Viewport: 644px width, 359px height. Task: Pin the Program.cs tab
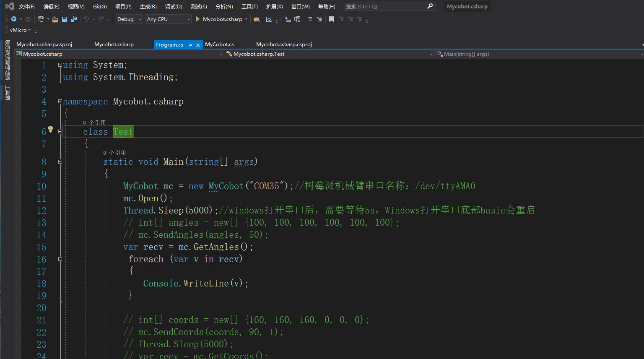coord(190,45)
